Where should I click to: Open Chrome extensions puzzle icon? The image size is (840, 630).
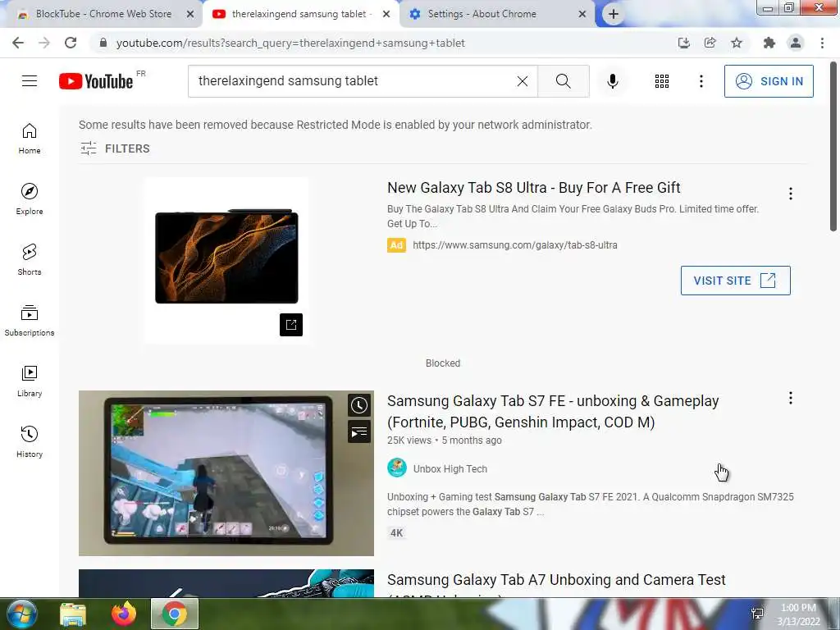coord(769,43)
